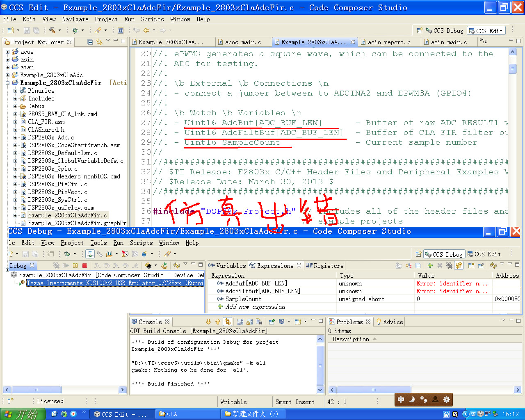Screen dimensions: 525x420
Task: Expand the Example_2803xClaAdc project node
Action: (7, 75)
